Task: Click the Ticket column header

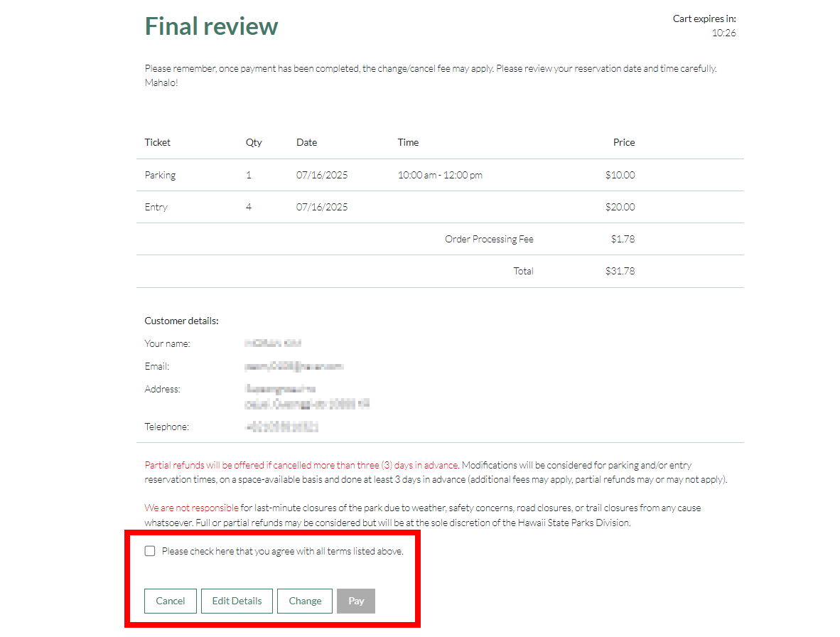Action: coord(158,142)
